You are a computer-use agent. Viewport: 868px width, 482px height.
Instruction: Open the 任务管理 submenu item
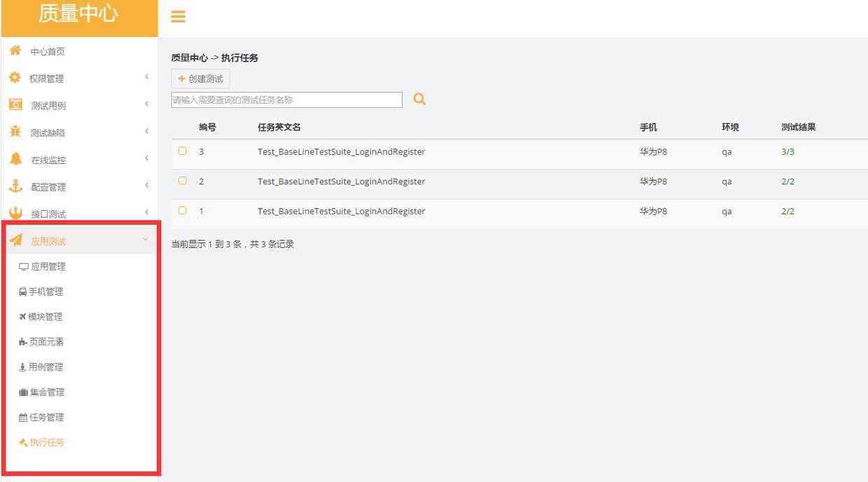[46, 418]
